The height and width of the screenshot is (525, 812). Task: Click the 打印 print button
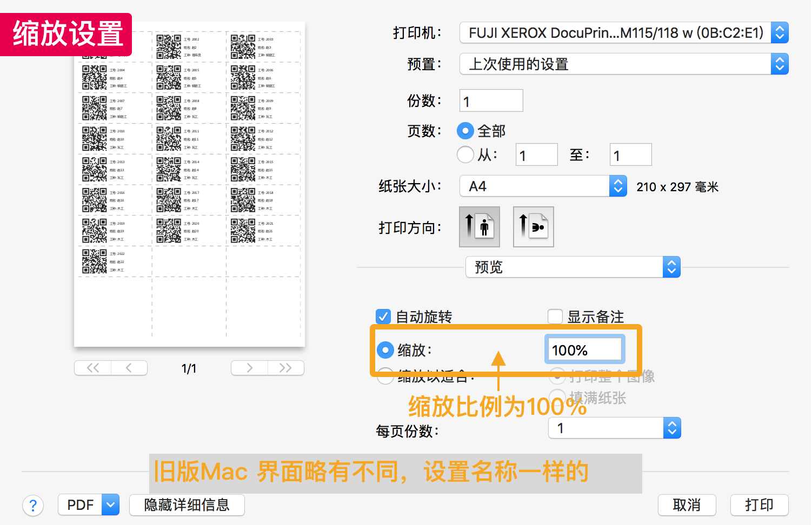pyautogui.click(x=760, y=505)
